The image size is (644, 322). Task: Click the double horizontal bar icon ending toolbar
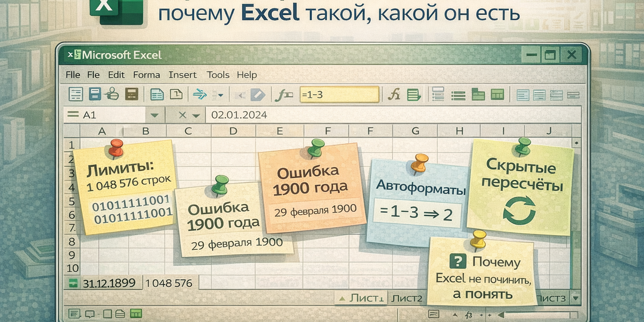[x=572, y=95]
